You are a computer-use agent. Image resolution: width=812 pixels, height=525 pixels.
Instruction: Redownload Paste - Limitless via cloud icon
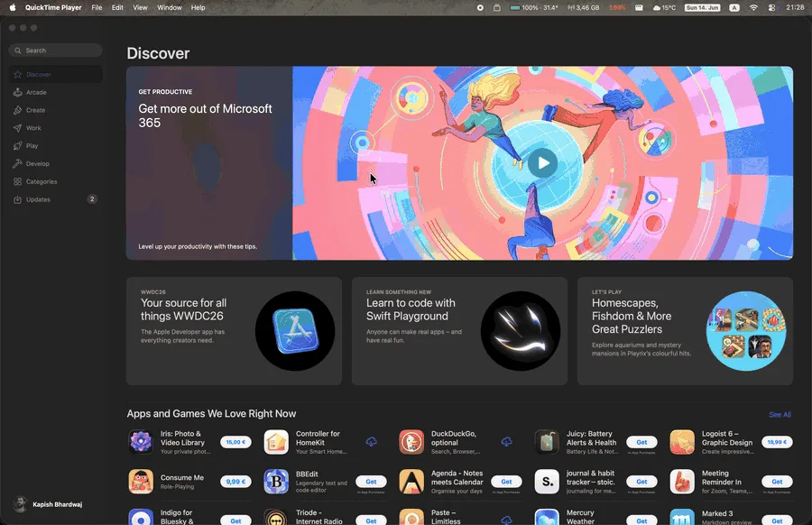[x=506, y=520]
